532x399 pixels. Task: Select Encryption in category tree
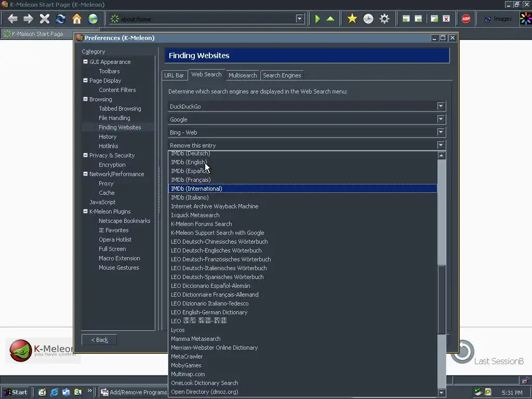[112, 165]
